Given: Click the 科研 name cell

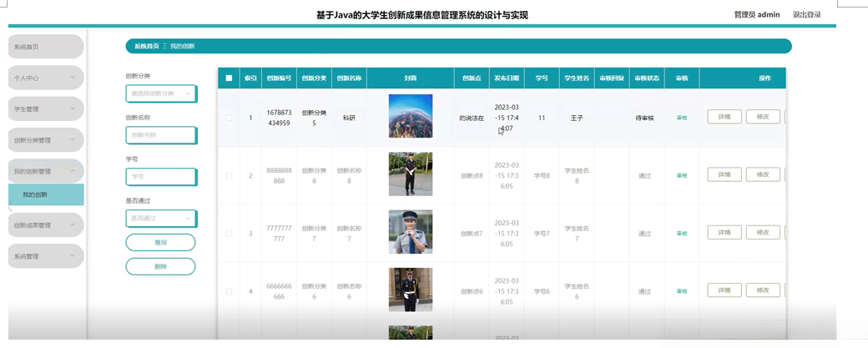Looking at the screenshot, I should pos(349,118).
